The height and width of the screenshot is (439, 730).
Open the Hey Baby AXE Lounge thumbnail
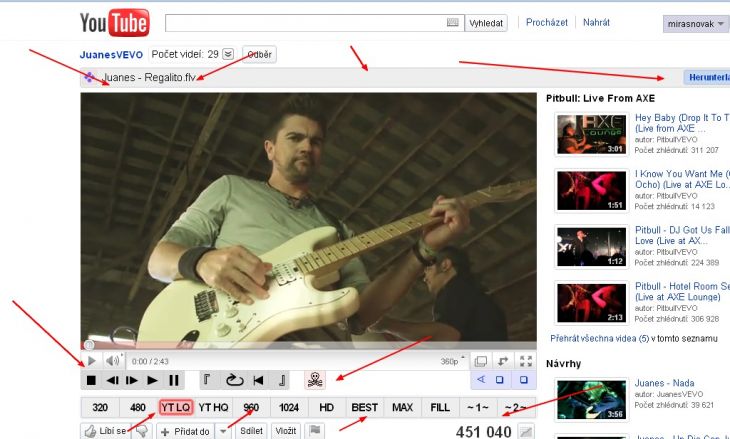click(x=592, y=135)
